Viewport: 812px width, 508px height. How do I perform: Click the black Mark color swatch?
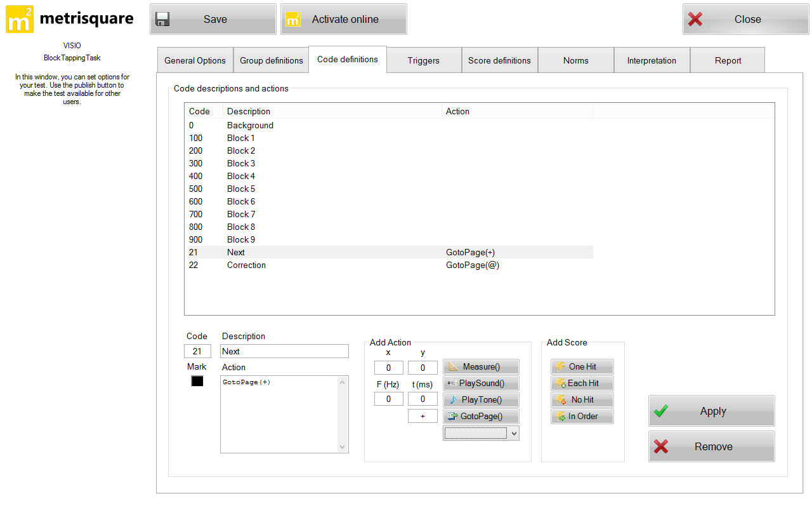(197, 381)
